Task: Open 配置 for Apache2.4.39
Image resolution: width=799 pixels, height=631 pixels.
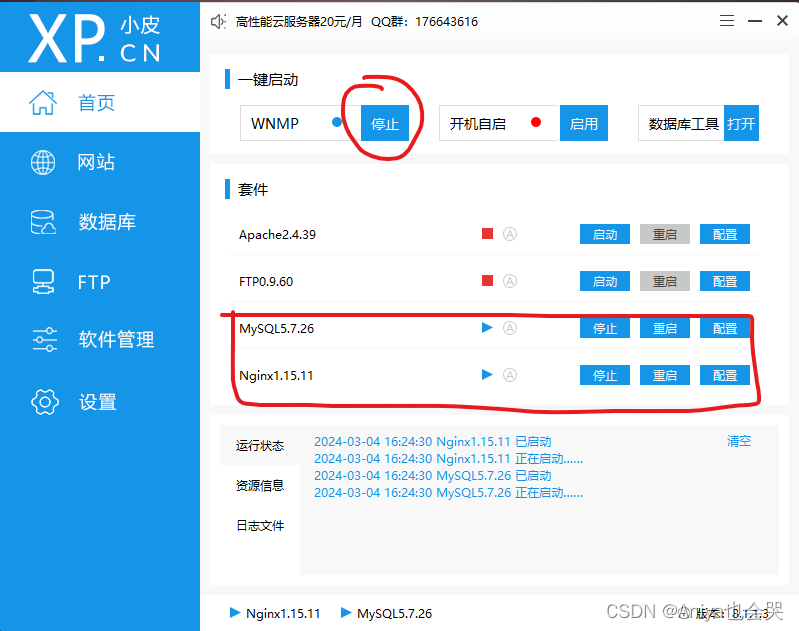Action: tap(725, 234)
